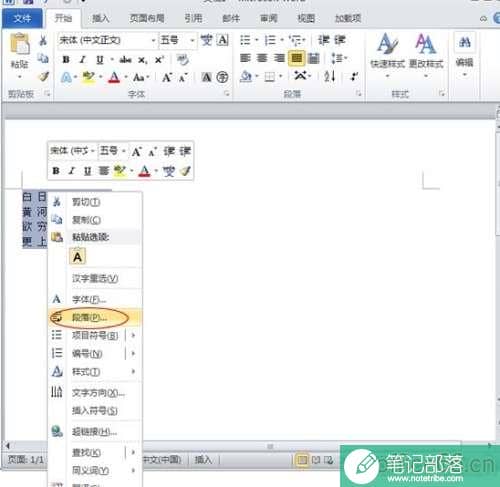Click the Sort A-Z icon

[329, 77]
